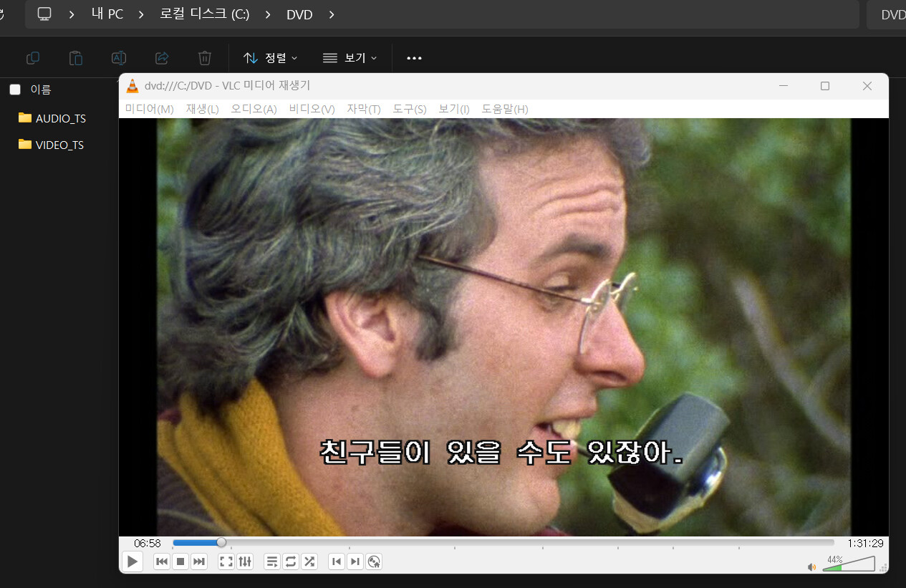Toggle loop repeat mode in VLC

click(291, 562)
